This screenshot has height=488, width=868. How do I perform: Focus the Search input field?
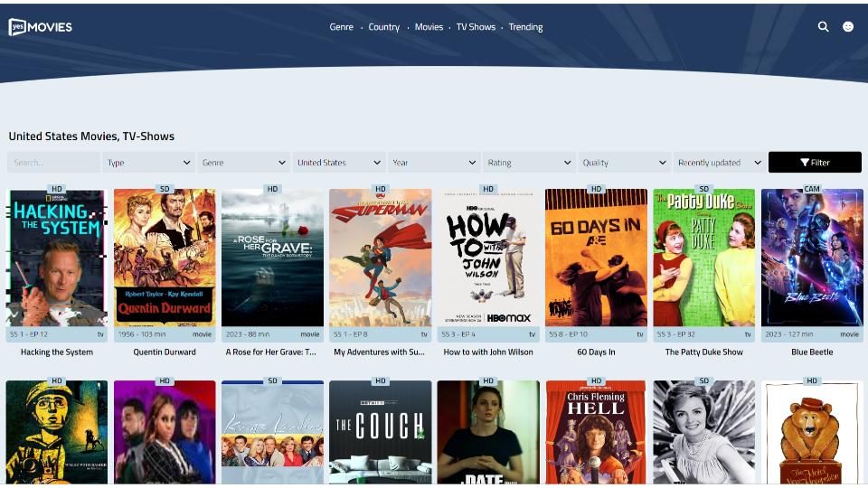point(53,163)
